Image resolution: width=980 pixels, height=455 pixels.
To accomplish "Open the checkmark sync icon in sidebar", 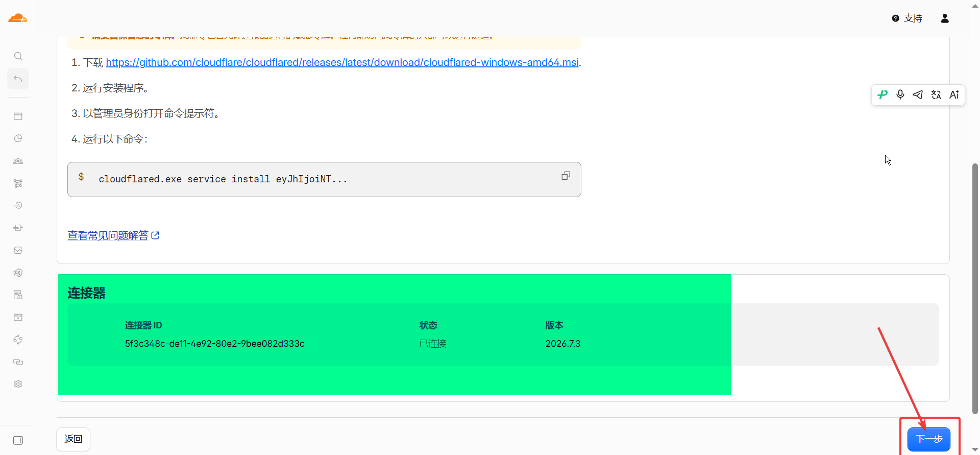I will pos(18,250).
